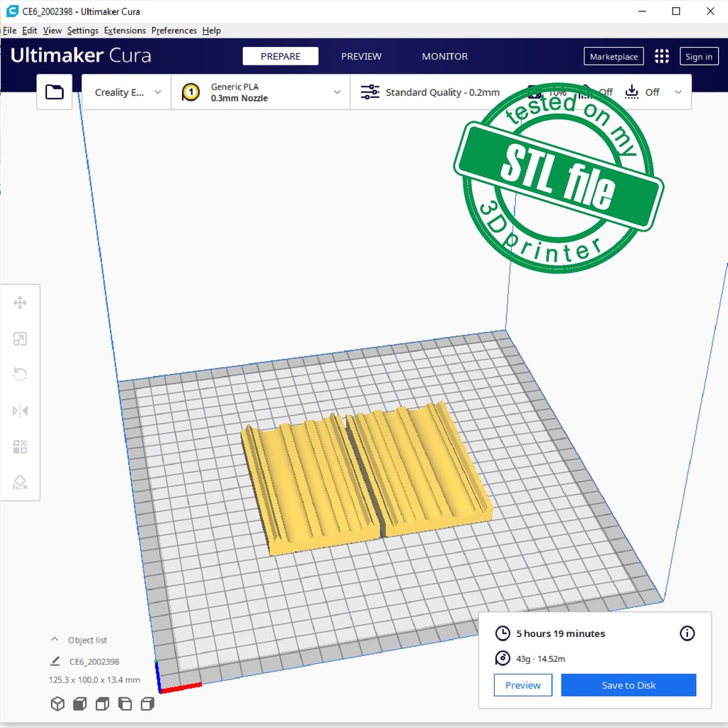Viewport: 728px width, 728px height.
Task: Switch to the MONITOR stage tab
Action: (x=445, y=57)
